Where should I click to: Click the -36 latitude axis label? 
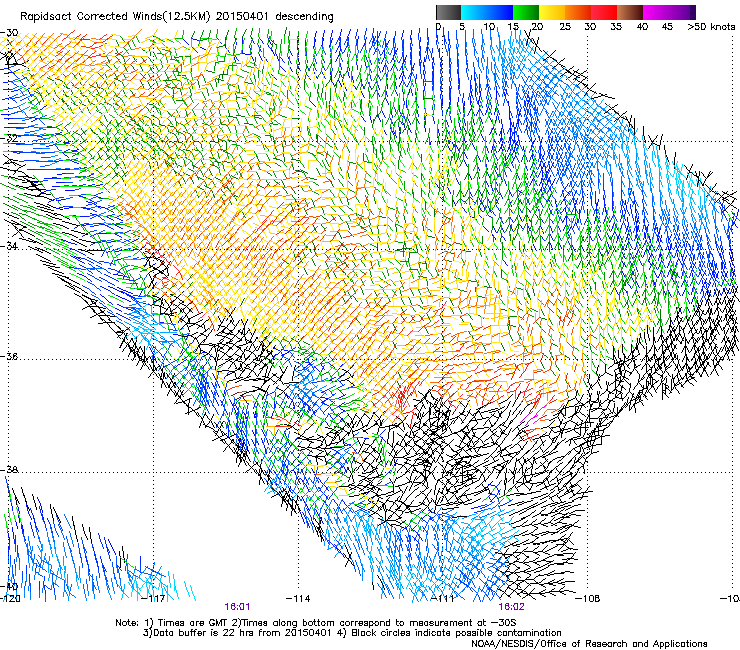[9, 356]
